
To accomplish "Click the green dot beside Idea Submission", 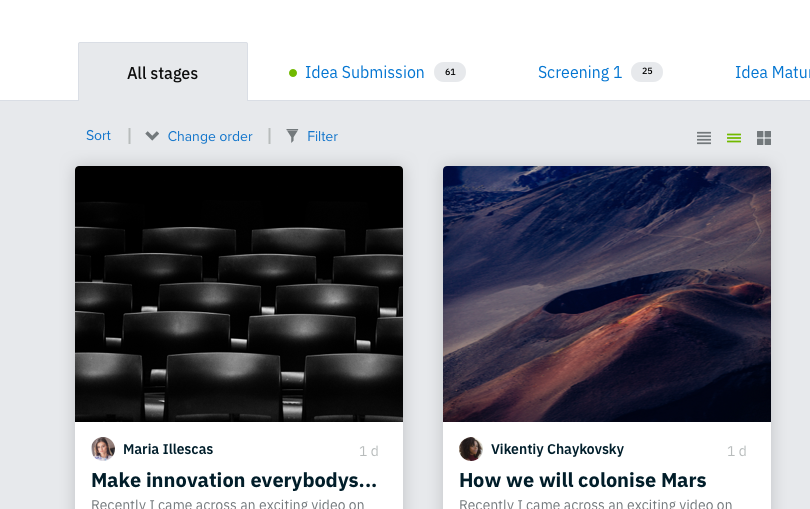I will pos(293,73).
